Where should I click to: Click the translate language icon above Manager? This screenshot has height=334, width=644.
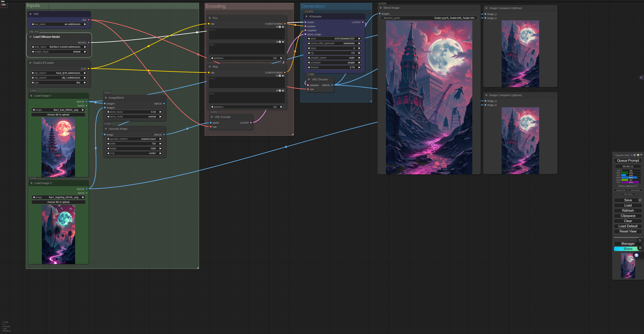640,241
